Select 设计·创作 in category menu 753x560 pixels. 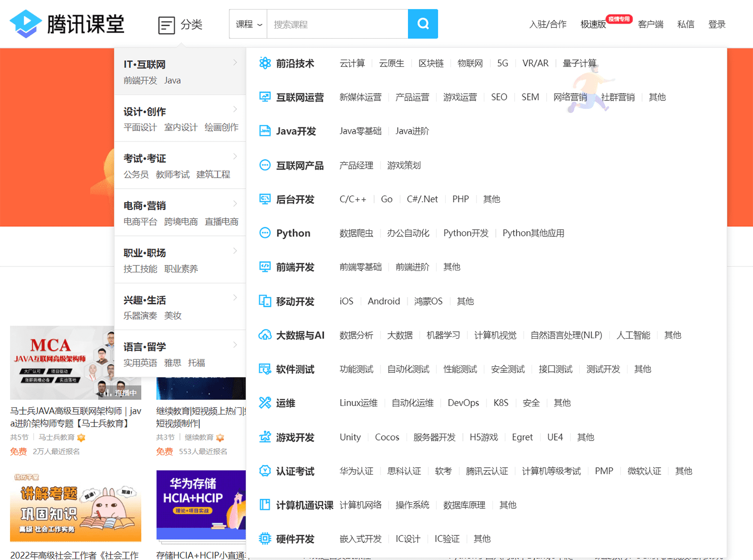145,111
